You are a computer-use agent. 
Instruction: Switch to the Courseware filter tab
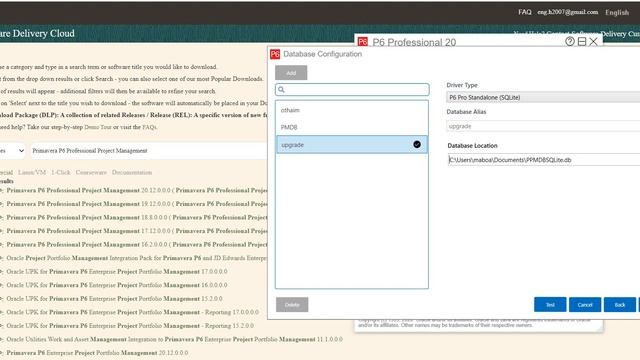coord(91,172)
